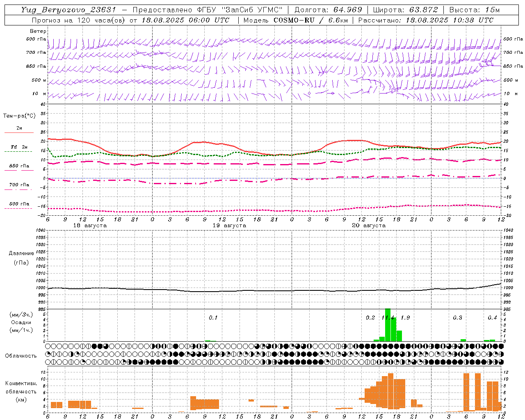Click the 500 гПа temperature legend entry

tap(19, 204)
